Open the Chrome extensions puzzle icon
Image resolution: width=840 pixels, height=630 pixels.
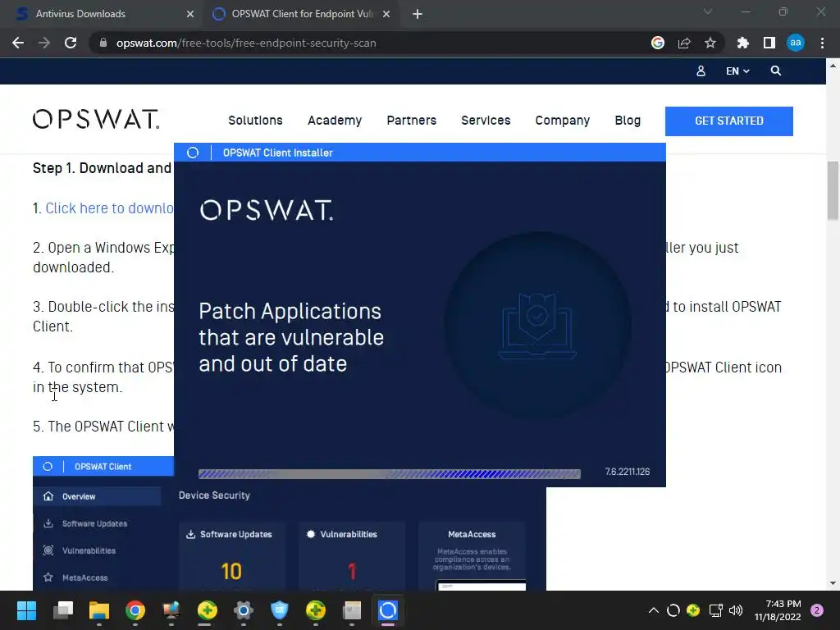point(743,43)
